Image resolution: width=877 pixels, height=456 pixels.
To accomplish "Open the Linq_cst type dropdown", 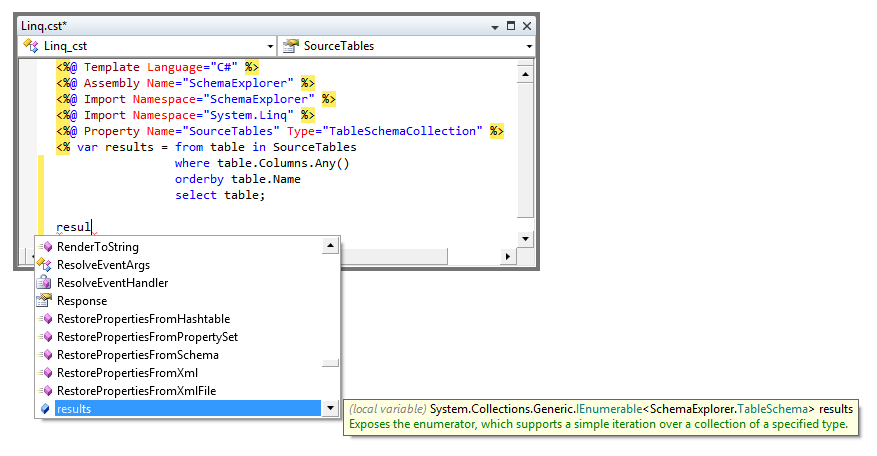I will [x=270, y=46].
